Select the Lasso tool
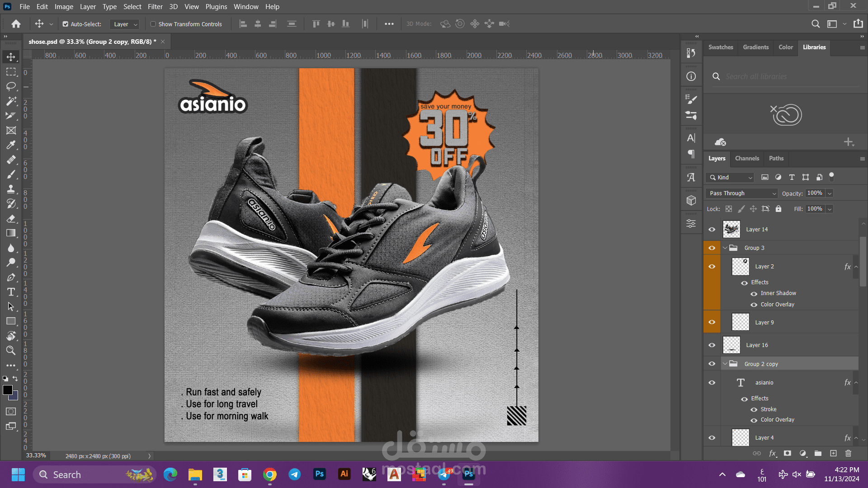 [11, 86]
